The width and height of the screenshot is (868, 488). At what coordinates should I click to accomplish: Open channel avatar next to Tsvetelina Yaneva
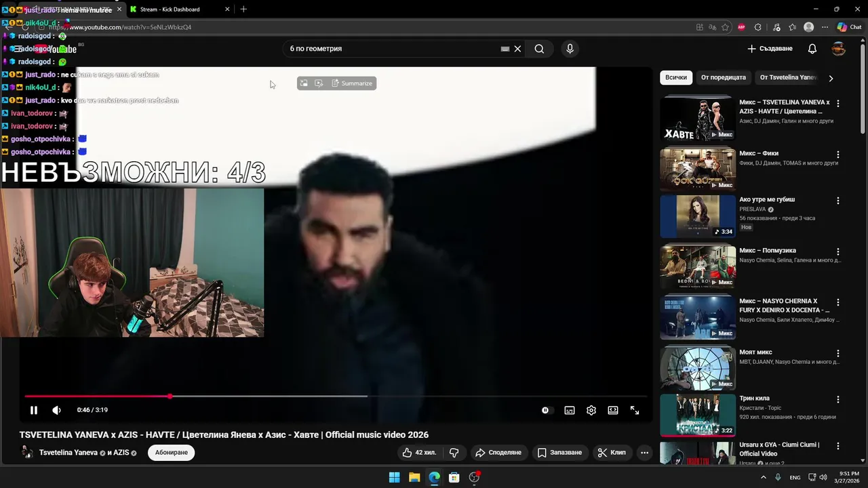pyautogui.click(x=27, y=452)
